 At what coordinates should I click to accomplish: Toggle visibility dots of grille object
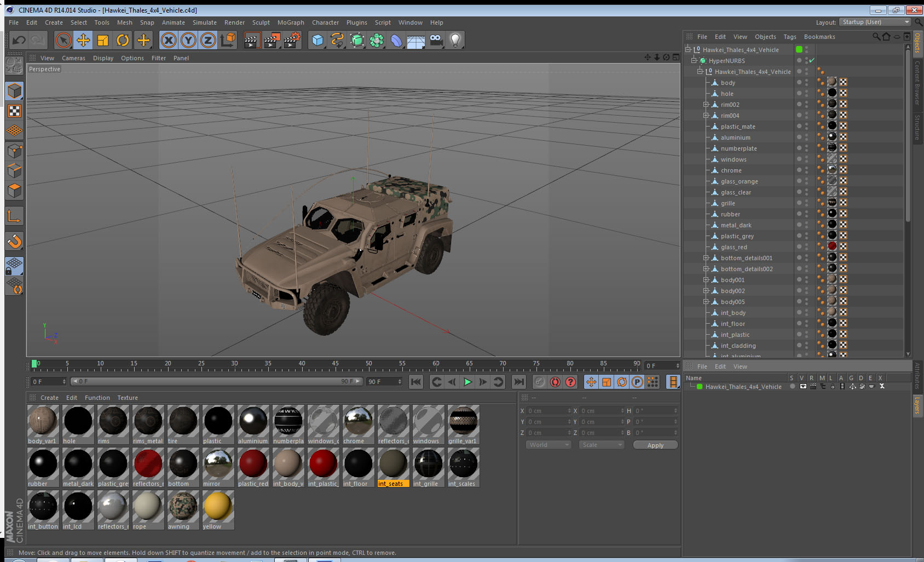[806, 203]
